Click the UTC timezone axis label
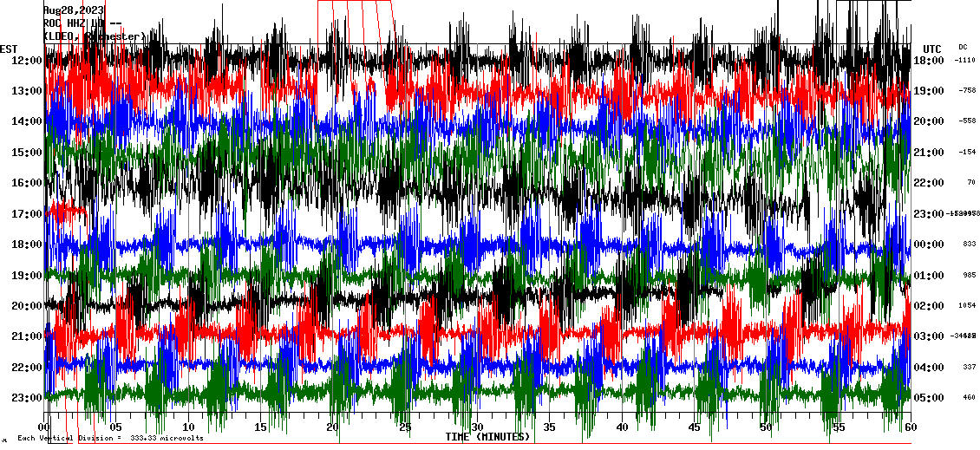The height and width of the screenshot is (450, 980). point(931,49)
